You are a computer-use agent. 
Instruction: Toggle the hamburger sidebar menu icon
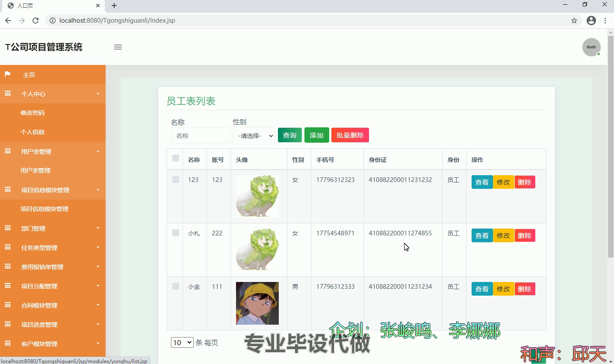coord(118,47)
